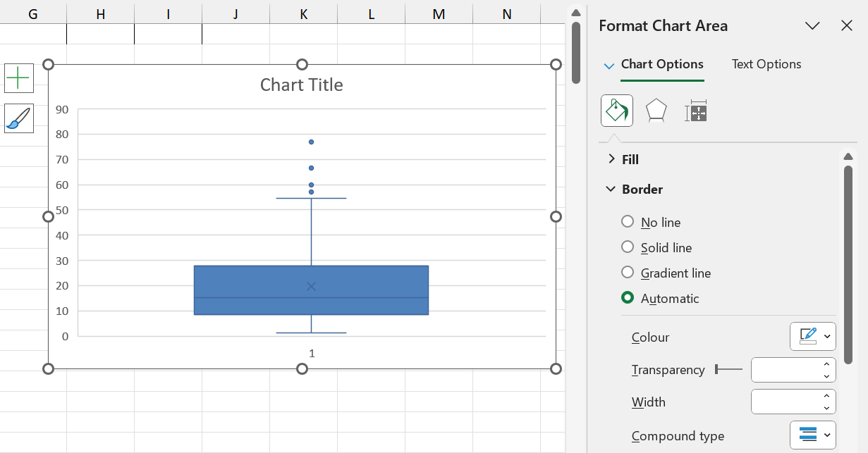Choose the Automatic border option
This screenshot has height=453, width=868.
tap(628, 298)
